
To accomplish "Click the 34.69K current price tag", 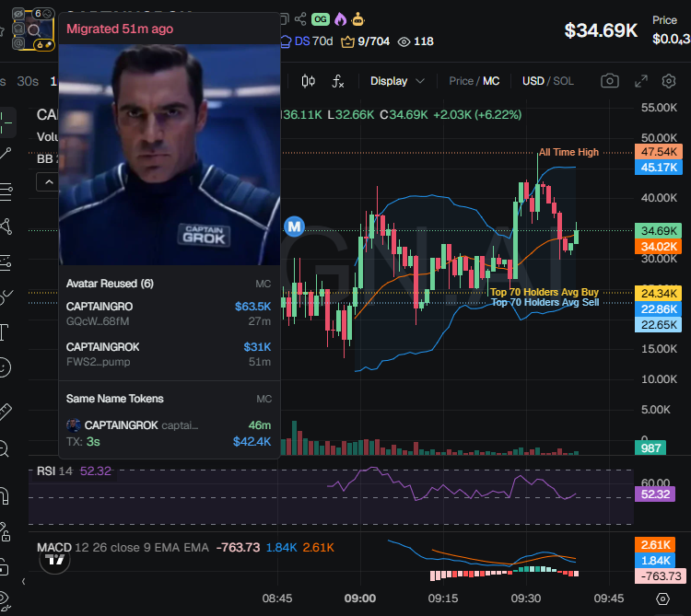I will coord(659,231).
